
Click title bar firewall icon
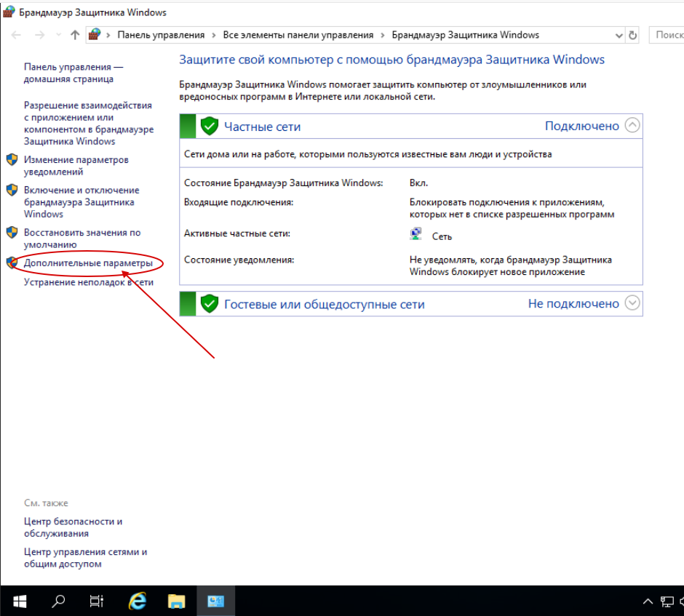click(x=9, y=12)
